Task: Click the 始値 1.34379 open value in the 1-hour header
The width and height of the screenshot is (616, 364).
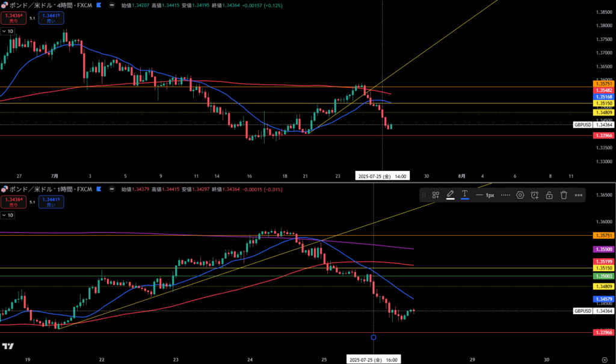Action: (x=135, y=190)
